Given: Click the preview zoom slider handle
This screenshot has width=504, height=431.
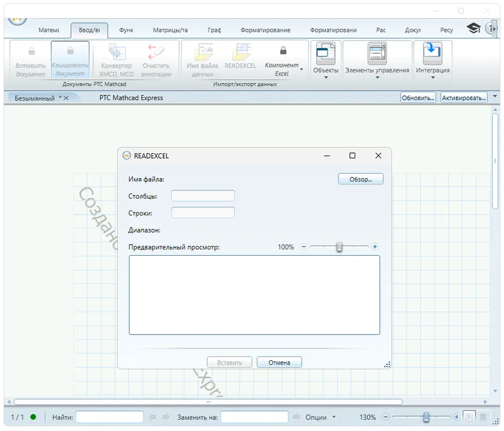Looking at the screenshot, I should (x=339, y=247).
